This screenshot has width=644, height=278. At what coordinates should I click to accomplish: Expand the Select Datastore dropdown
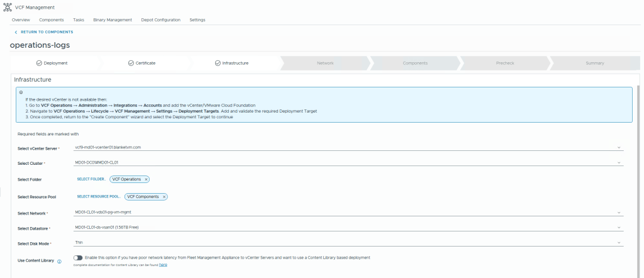619,227
